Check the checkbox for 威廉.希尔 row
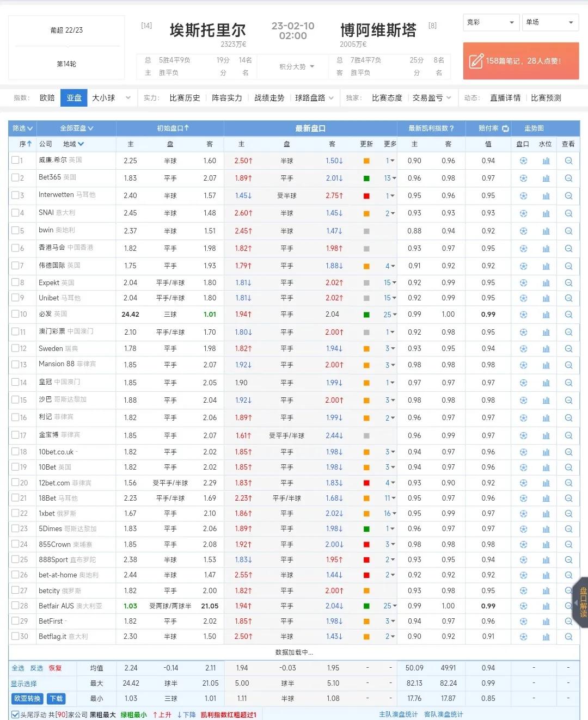588x720 pixels. pyautogui.click(x=16, y=161)
